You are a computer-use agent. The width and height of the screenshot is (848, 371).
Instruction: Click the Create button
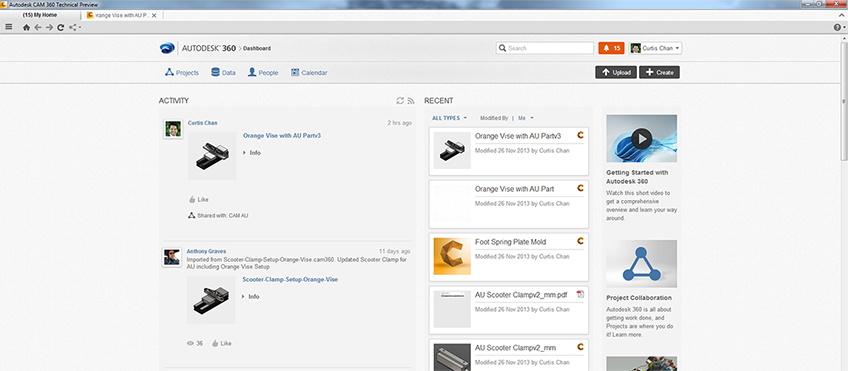point(659,72)
